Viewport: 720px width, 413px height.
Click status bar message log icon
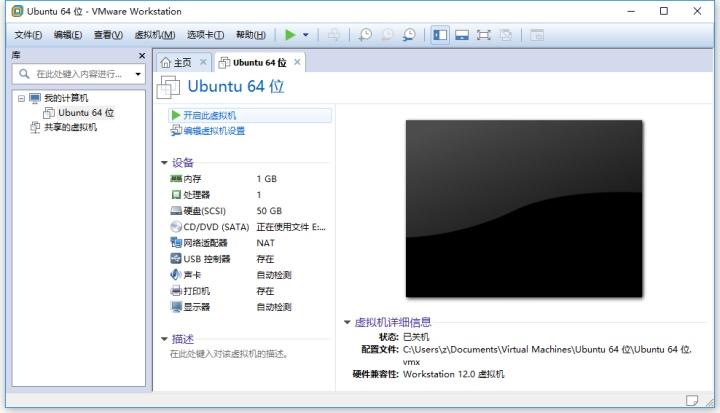(x=692, y=400)
